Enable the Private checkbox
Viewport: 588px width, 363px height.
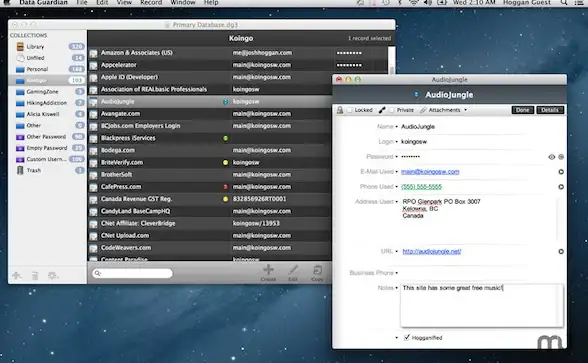[x=392, y=110]
